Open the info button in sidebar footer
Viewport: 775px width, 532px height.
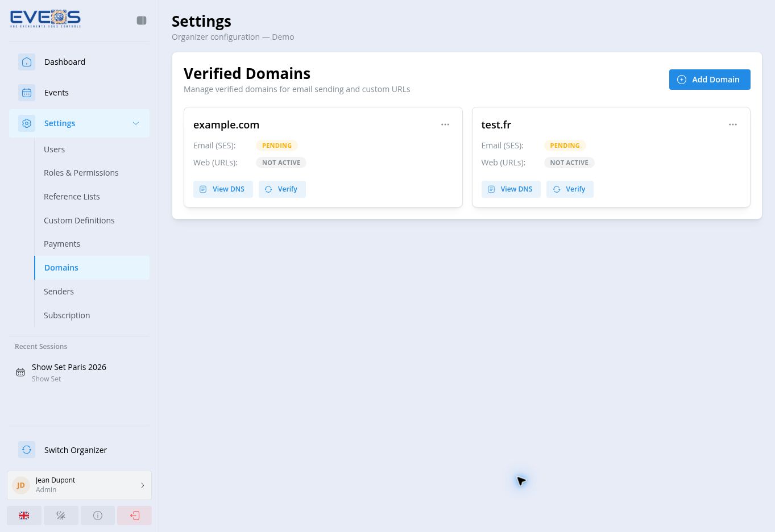click(x=98, y=516)
